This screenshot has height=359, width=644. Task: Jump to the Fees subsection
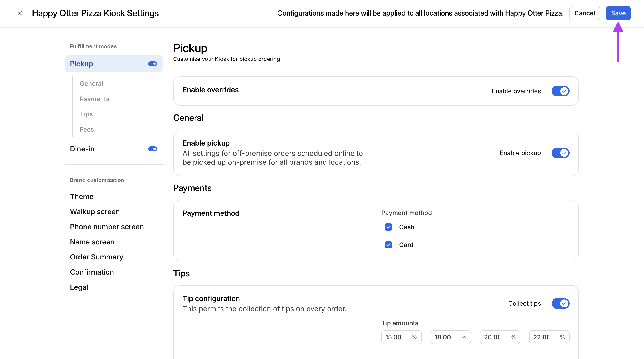(x=87, y=129)
